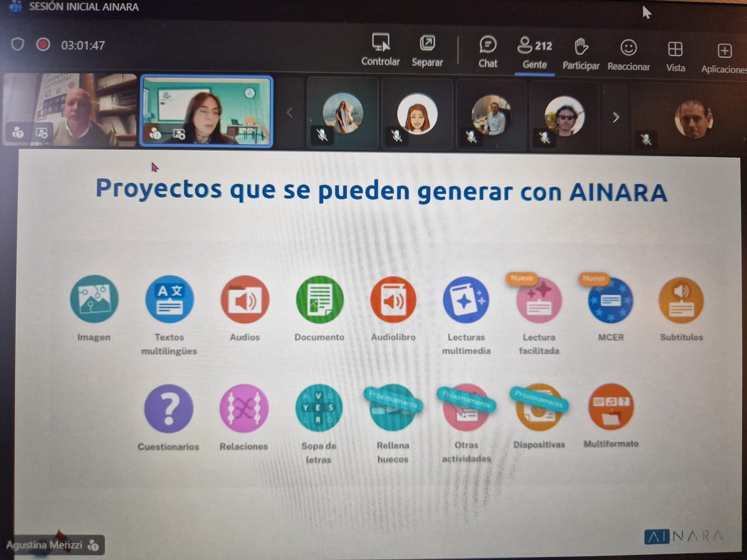Change layout with the Vista button
This screenshot has height=560, width=747.
[675, 57]
